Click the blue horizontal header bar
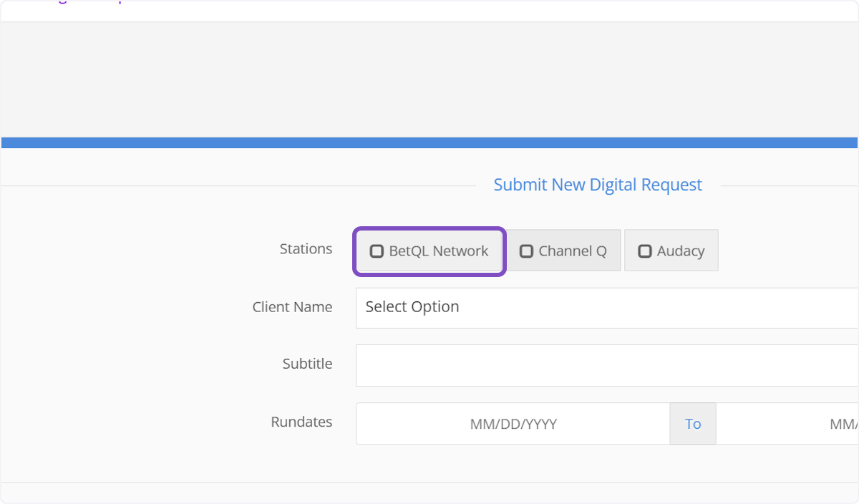The image size is (859, 504). (x=429, y=142)
